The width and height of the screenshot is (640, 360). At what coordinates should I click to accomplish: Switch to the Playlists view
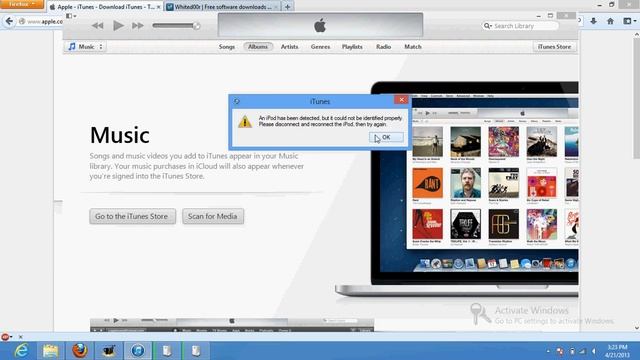(352, 47)
